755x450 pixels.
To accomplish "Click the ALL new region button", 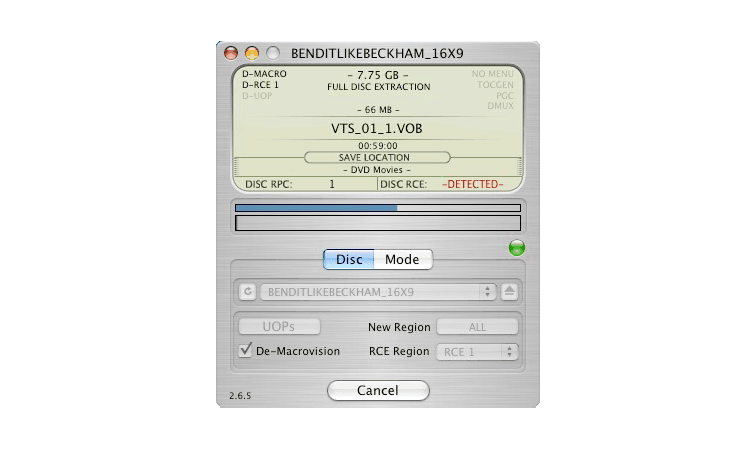I will pyautogui.click(x=477, y=327).
